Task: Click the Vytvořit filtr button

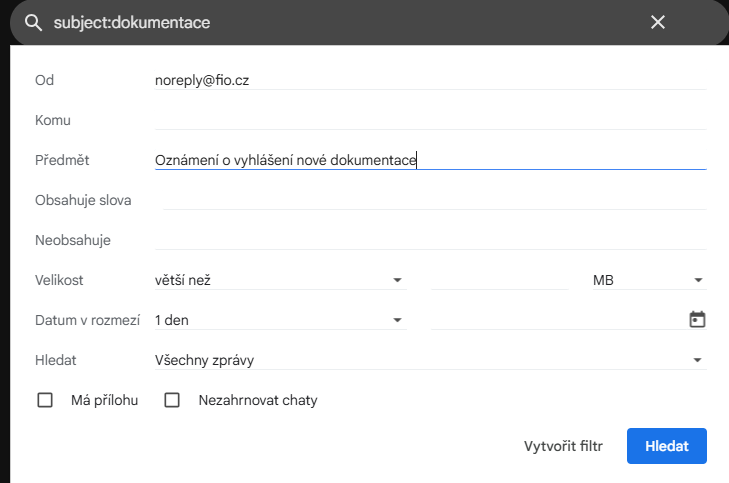Action: pos(563,446)
